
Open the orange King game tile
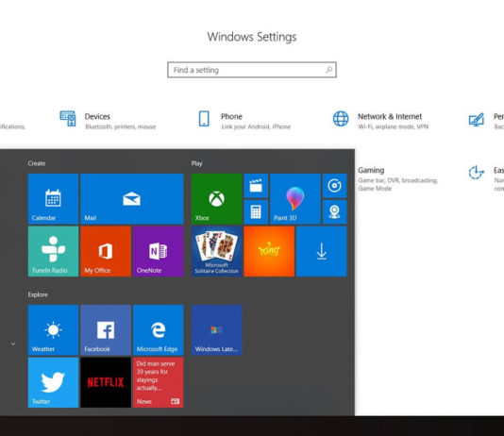coord(269,251)
